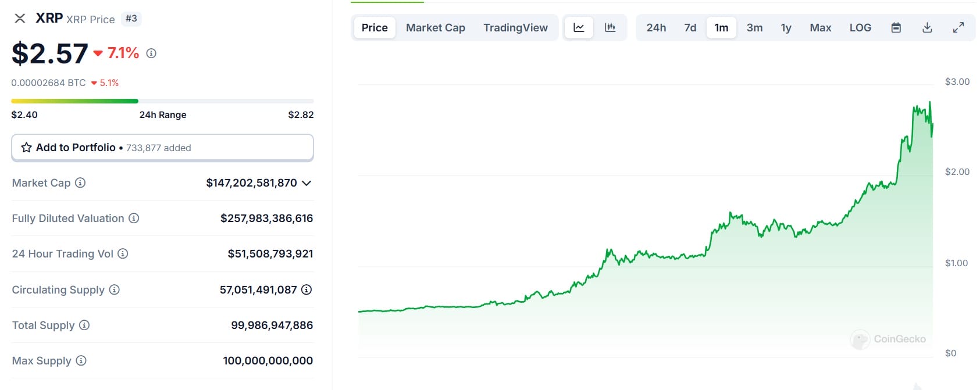Click the $2.57 price text
The width and height of the screenshot is (980, 390).
click(x=50, y=53)
